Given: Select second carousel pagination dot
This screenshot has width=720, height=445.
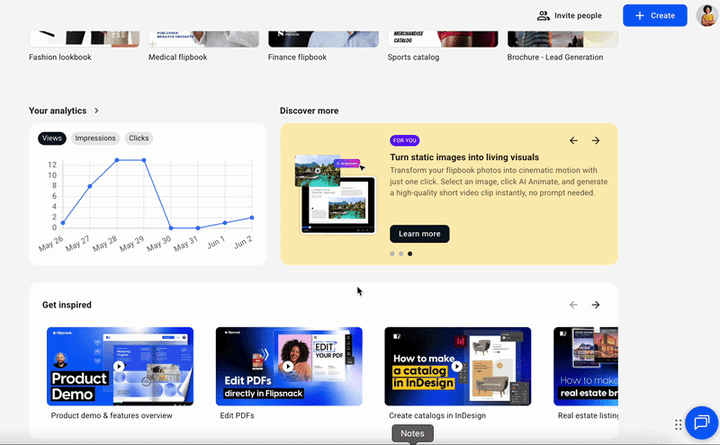Looking at the screenshot, I should coord(401,253).
